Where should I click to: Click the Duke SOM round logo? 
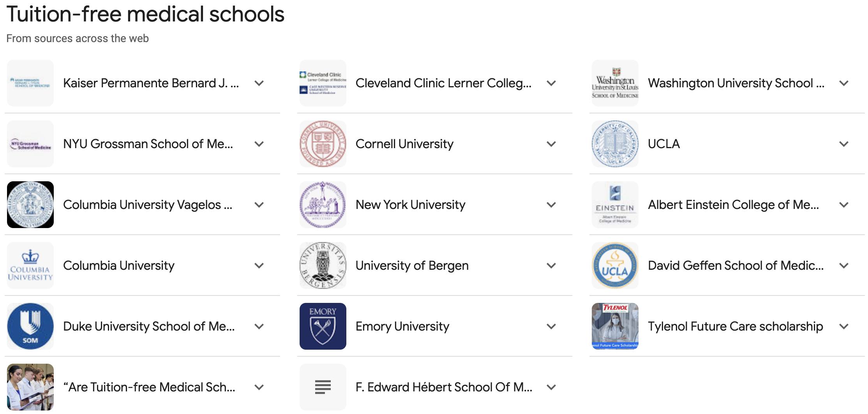click(x=30, y=326)
